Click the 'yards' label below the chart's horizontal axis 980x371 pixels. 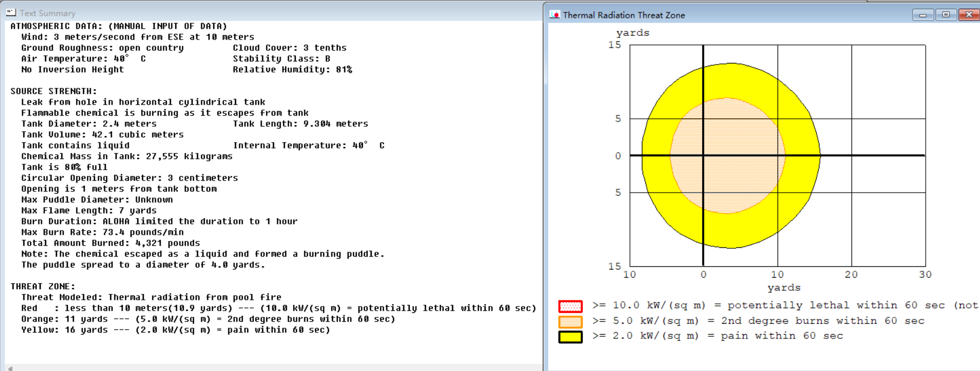pyautogui.click(x=784, y=288)
